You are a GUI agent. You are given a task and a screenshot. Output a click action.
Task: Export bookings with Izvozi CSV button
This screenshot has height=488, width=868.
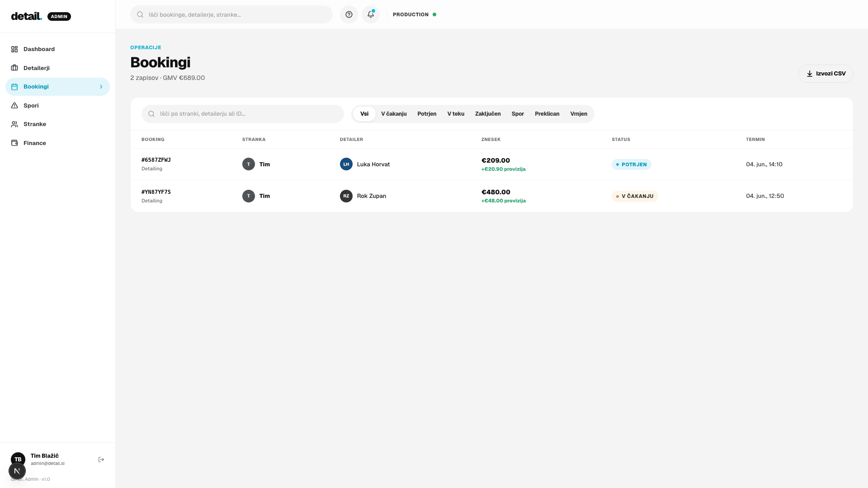(826, 73)
